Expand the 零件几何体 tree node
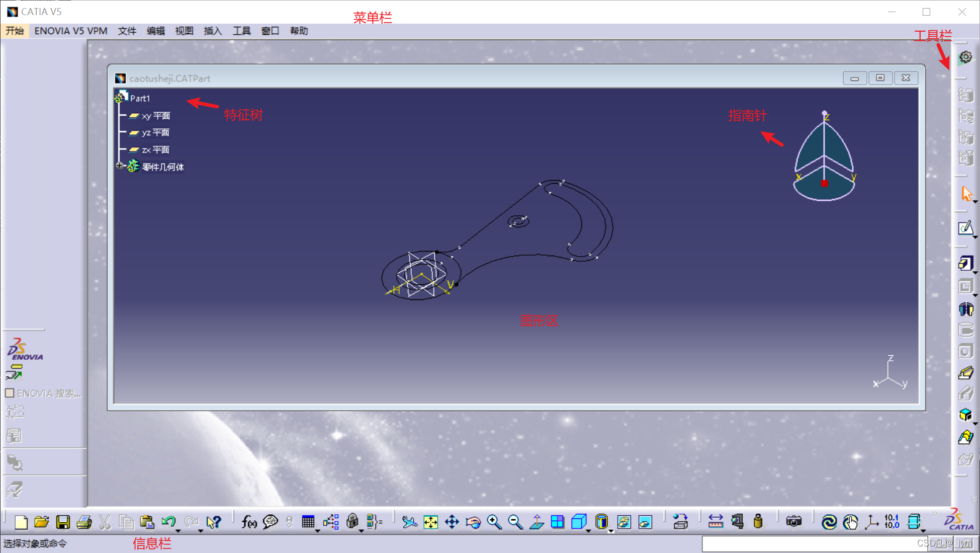 pos(120,166)
